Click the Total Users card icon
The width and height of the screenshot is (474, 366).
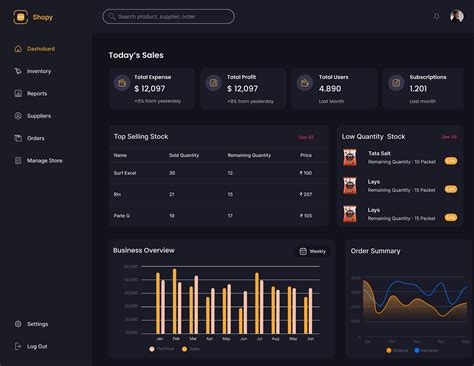point(305,83)
